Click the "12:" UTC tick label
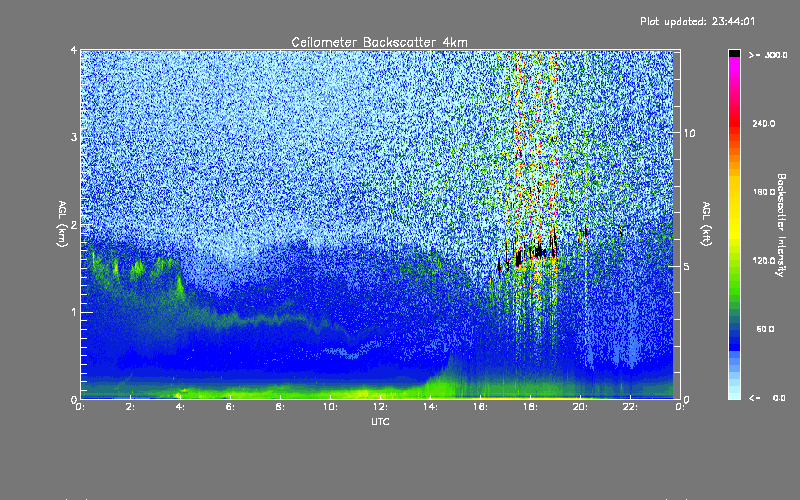Viewport: 800px width, 500px height. [381, 407]
